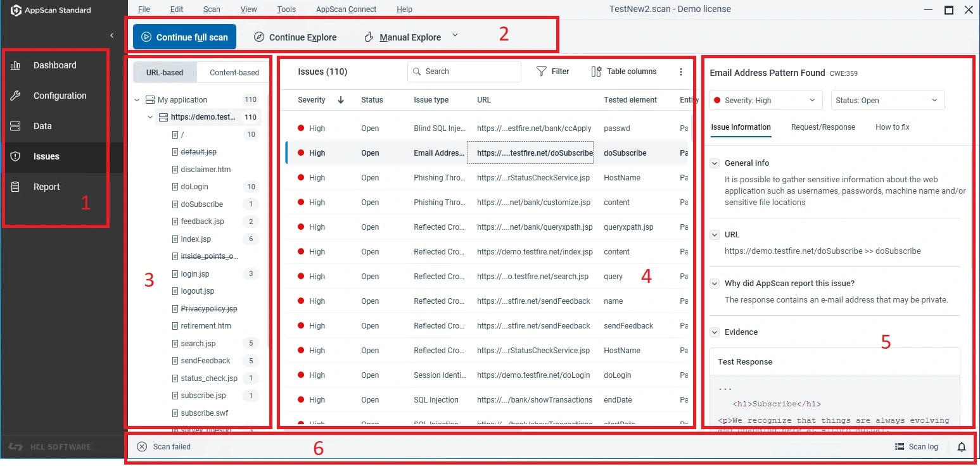Open the issues Filter
The height and width of the screenshot is (469, 980).
click(552, 71)
